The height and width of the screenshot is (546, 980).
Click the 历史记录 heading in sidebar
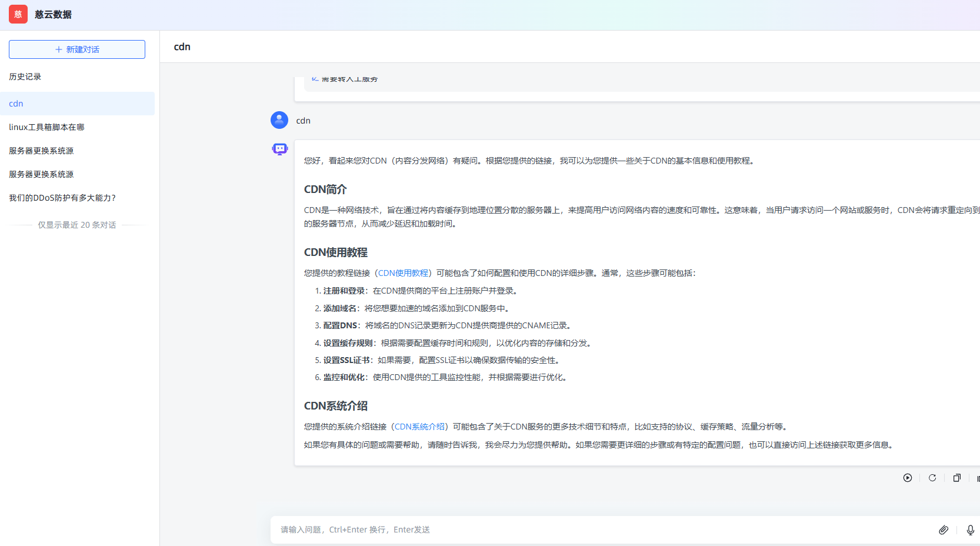(x=25, y=76)
